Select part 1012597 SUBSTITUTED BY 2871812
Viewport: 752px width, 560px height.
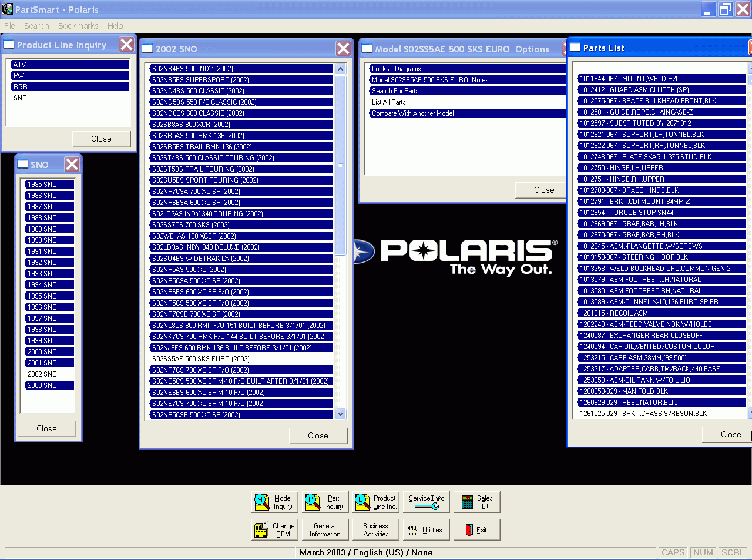[662, 123]
